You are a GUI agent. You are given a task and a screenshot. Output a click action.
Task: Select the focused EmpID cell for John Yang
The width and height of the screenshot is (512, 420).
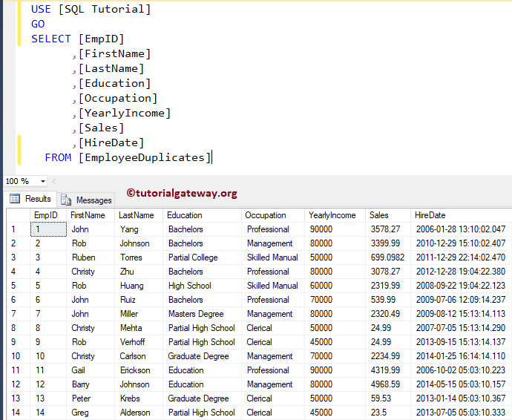coord(48,229)
